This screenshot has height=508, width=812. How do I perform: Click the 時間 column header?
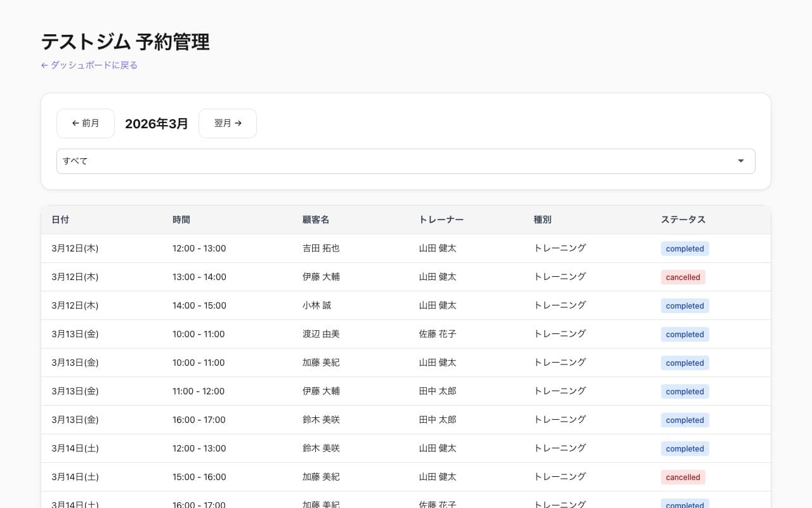coord(181,220)
